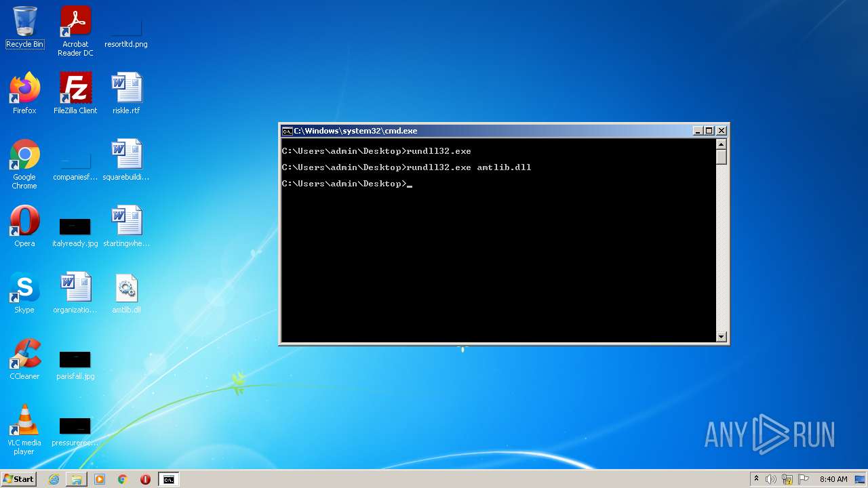Image resolution: width=868 pixels, height=488 pixels.
Task: Open Internet Explorer from taskbar
Action: (54, 479)
